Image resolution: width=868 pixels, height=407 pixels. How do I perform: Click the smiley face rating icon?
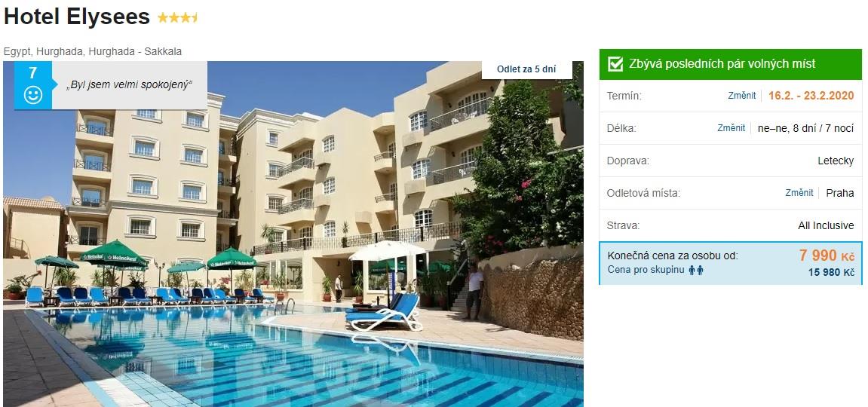point(33,95)
